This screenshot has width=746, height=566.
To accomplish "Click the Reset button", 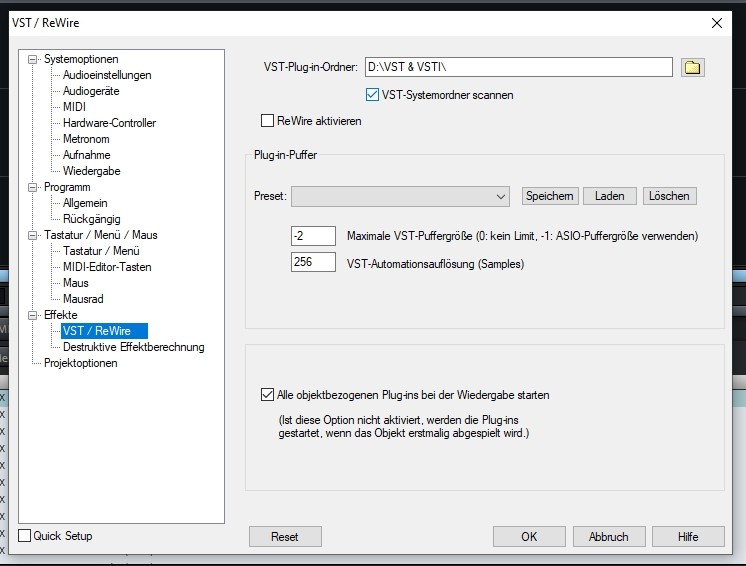I will pyautogui.click(x=285, y=537).
